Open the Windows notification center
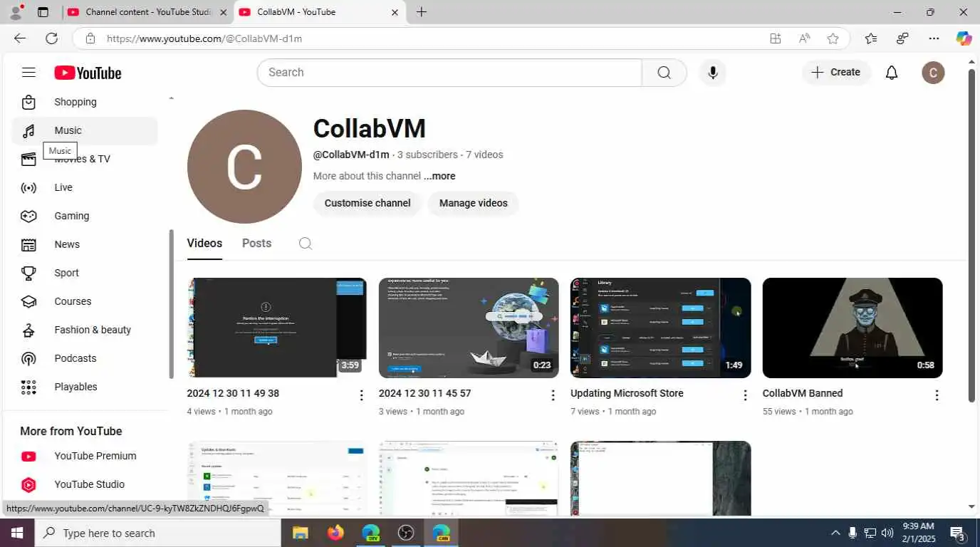The height and width of the screenshot is (547, 980). click(957, 533)
